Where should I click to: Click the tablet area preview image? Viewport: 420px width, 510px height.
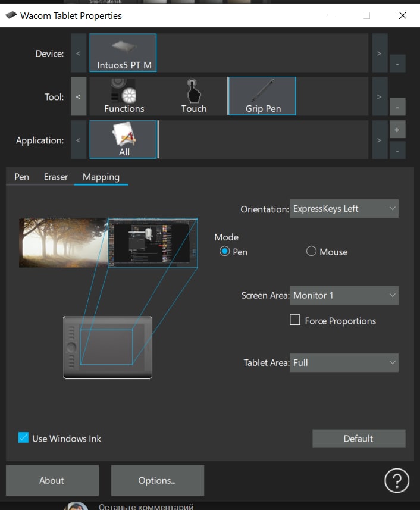point(108,348)
